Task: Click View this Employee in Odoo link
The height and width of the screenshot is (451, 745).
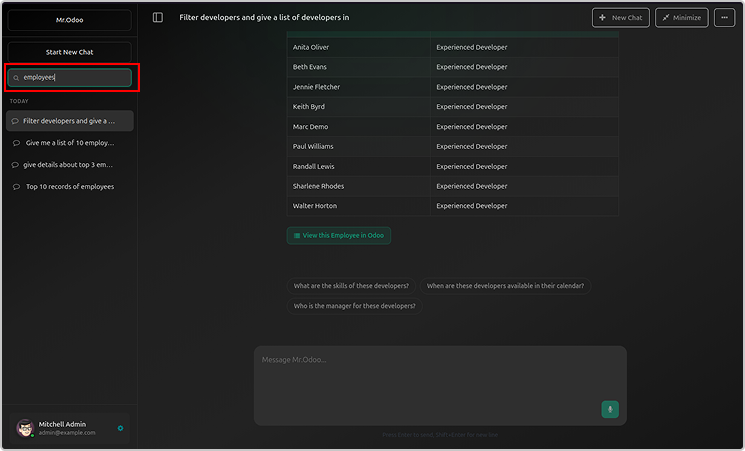Action: click(338, 236)
